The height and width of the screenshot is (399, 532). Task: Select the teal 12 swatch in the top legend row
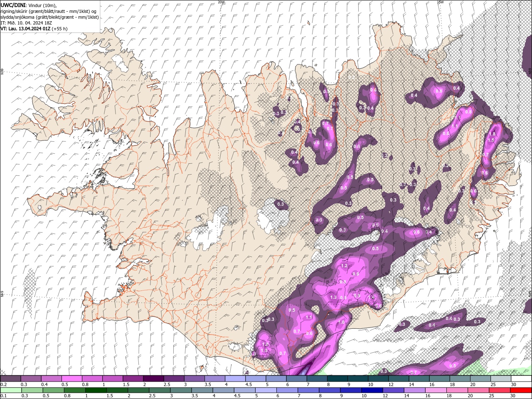(399, 379)
